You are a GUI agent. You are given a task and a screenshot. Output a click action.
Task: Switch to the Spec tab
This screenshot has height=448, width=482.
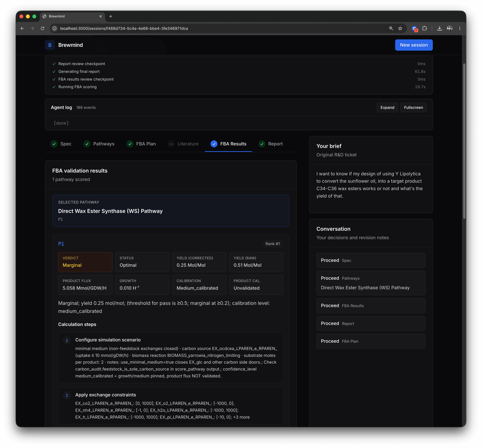pyautogui.click(x=61, y=144)
